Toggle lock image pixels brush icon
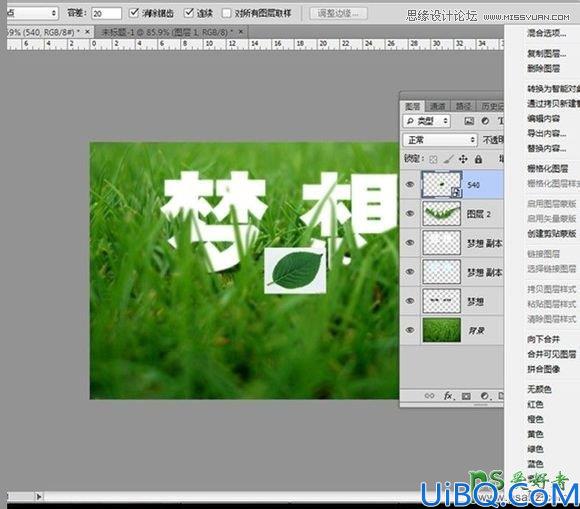 coord(448,159)
